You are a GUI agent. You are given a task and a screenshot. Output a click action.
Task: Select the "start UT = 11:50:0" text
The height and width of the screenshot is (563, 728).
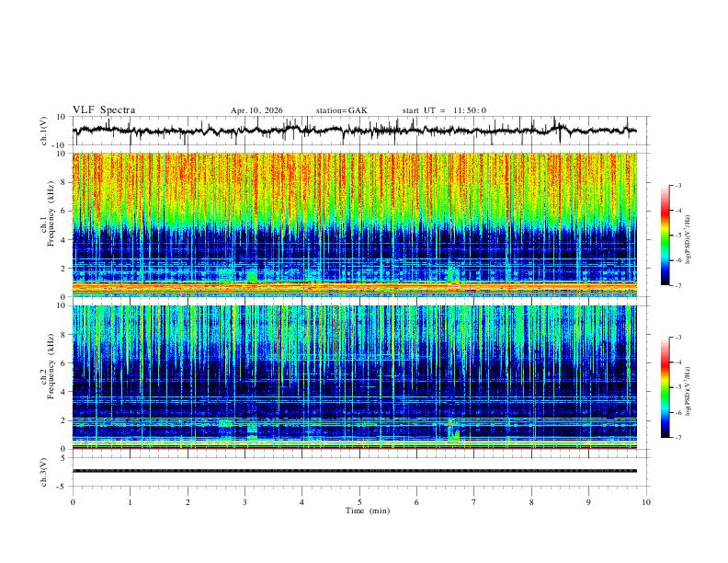pyautogui.click(x=444, y=110)
